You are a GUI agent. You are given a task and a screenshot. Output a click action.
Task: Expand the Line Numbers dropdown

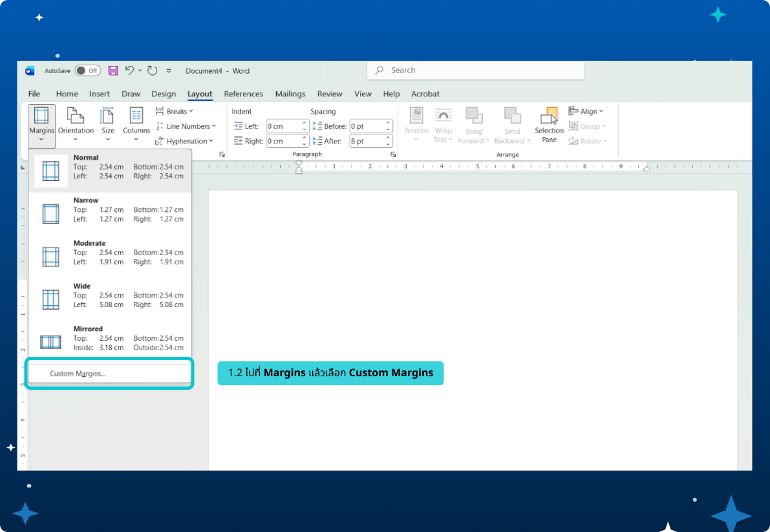point(186,126)
